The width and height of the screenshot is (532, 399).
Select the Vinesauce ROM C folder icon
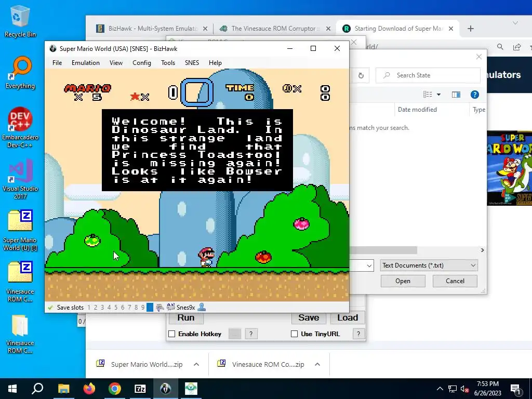click(x=20, y=334)
